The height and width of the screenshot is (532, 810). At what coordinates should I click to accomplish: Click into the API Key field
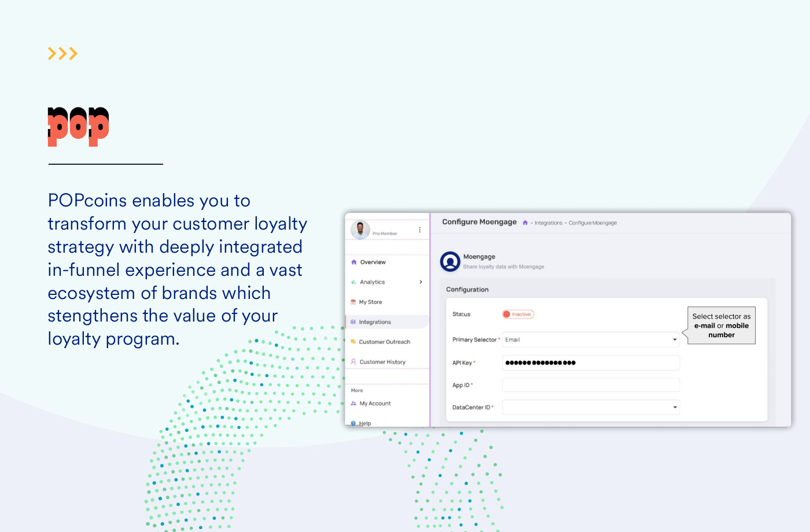point(591,363)
